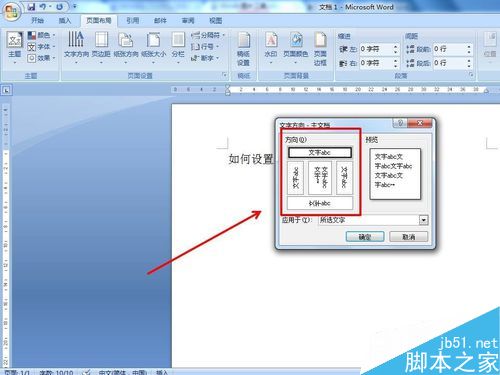Image resolution: width=500 pixels, height=375 pixels.
Task: Open the 断字 (Hyphenation) dropdown
Action: point(205,58)
